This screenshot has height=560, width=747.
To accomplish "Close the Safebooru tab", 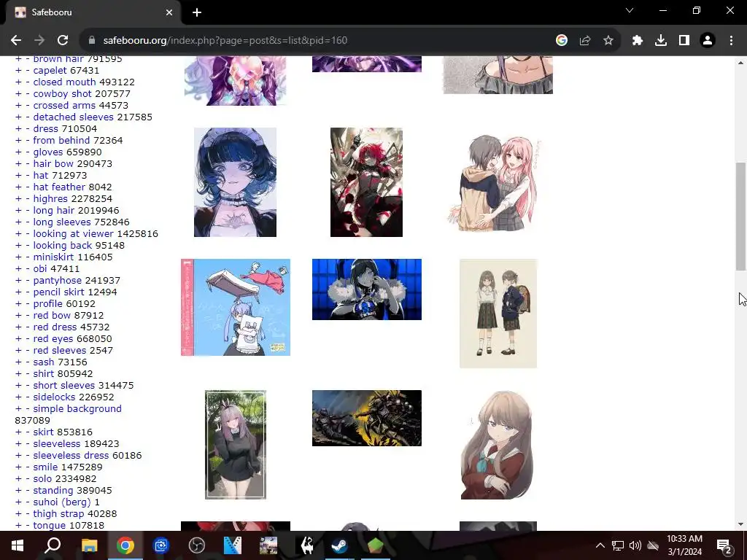I will coord(169,12).
